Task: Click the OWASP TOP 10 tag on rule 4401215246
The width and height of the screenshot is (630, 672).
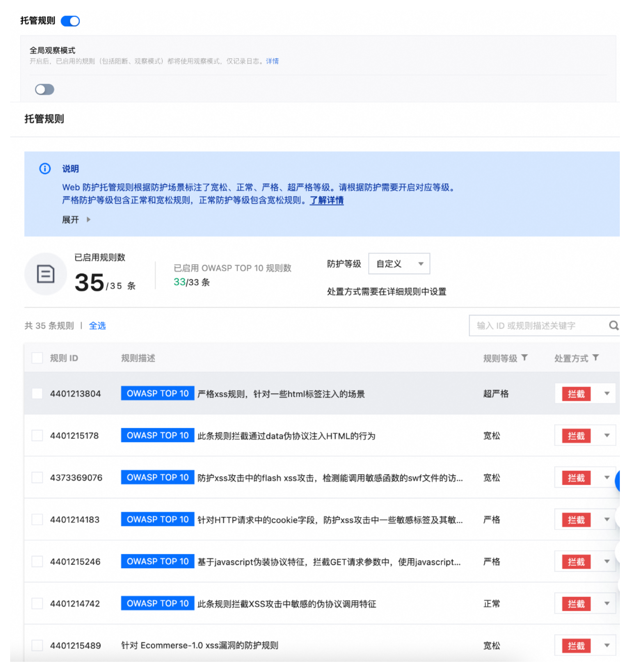Action: (157, 561)
